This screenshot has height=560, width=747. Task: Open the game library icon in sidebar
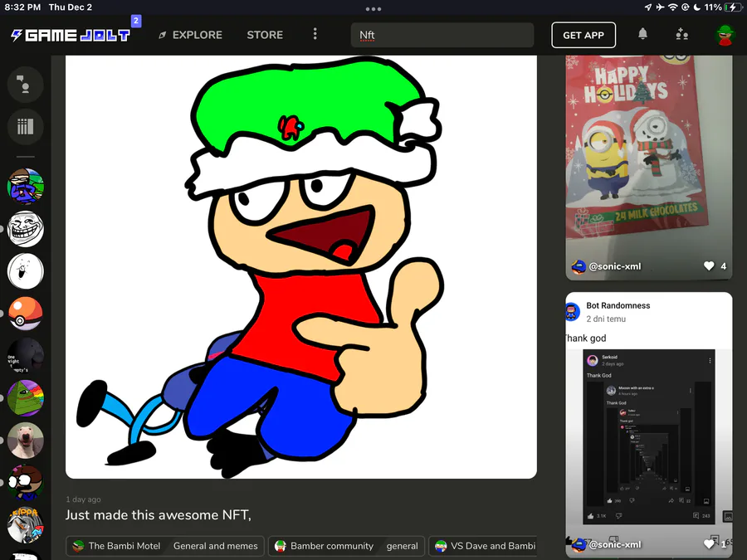(x=25, y=127)
